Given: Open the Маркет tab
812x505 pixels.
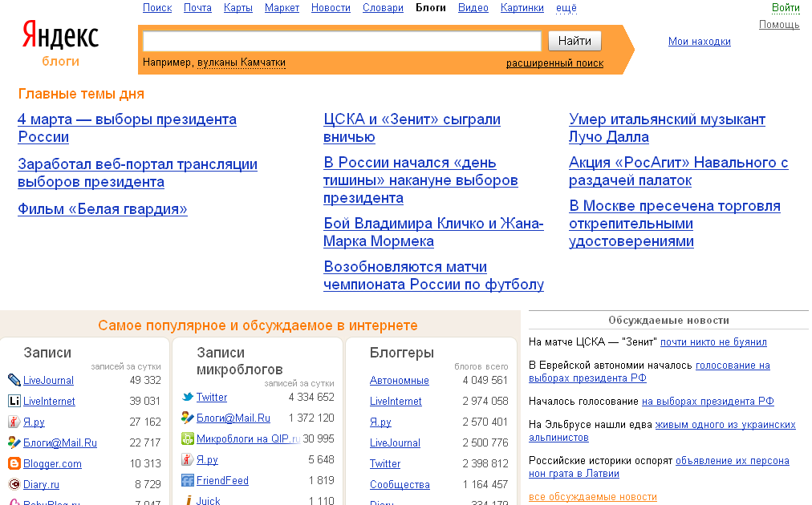Looking at the screenshot, I should (282, 8).
